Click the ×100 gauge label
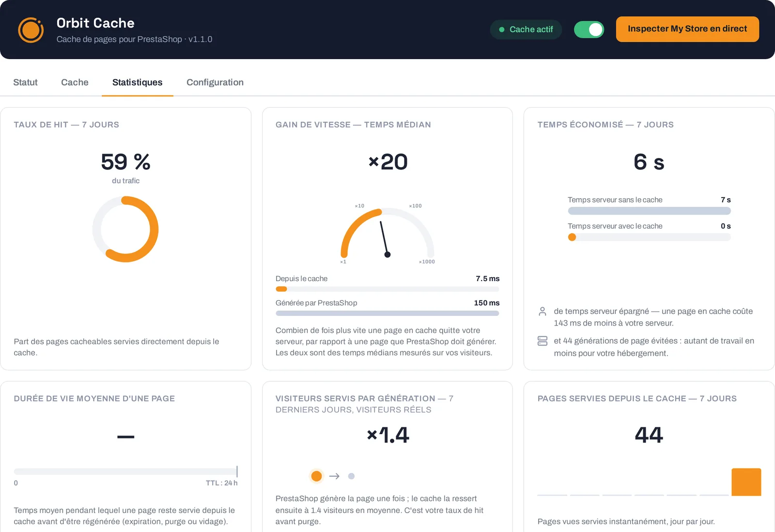 pyautogui.click(x=415, y=206)
